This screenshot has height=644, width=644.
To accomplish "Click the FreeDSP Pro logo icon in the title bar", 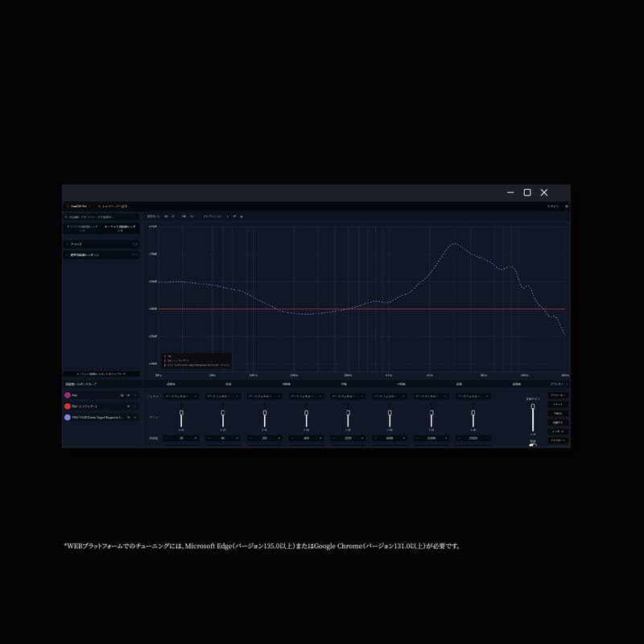I will [x=68, y=206].
